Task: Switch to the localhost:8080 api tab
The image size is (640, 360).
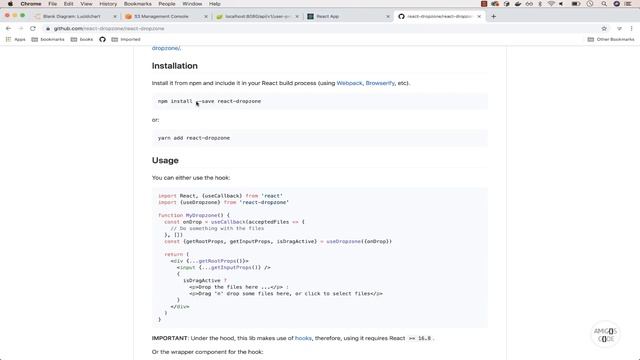Action: (x=257, y=16)
